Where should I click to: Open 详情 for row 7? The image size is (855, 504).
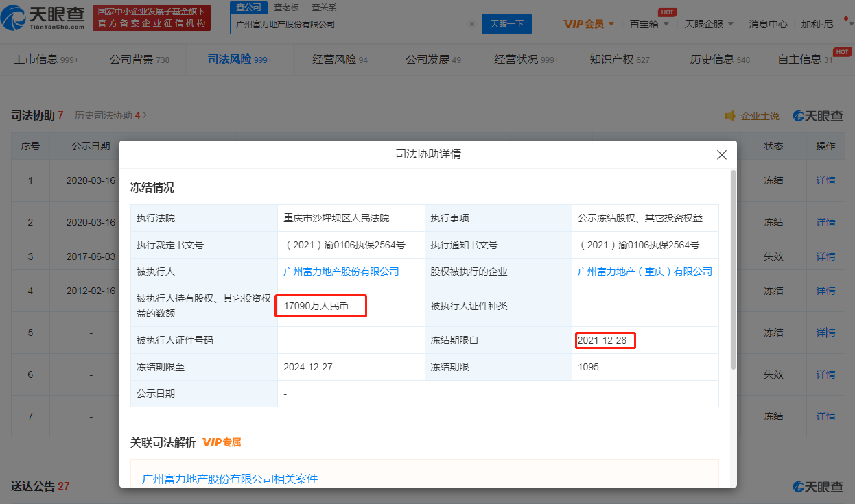[825, 416]
